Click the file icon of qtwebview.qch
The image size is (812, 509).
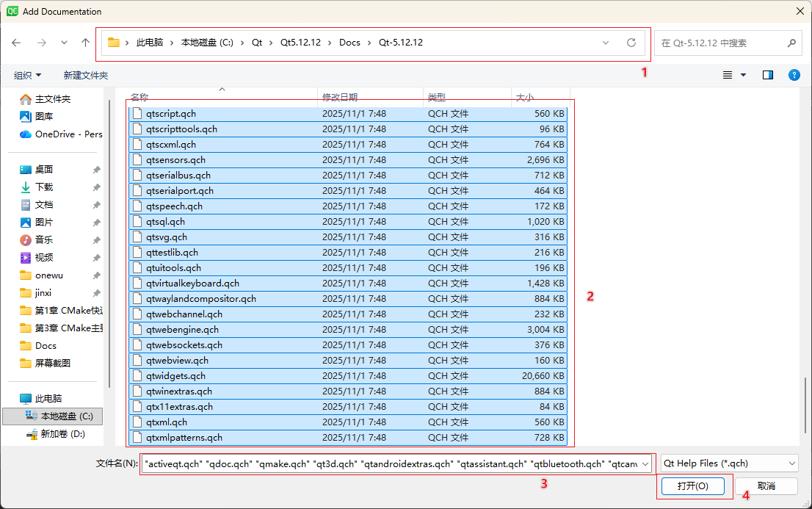(137, 360)
